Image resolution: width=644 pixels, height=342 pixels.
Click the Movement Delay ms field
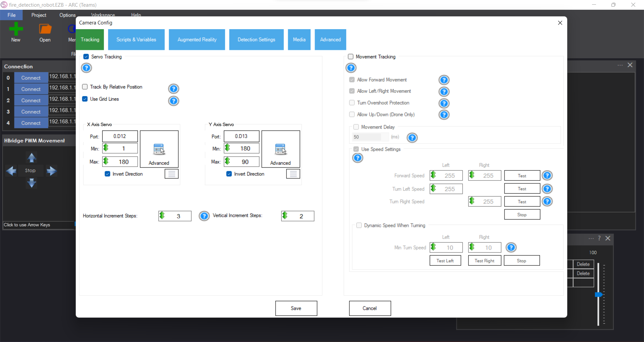[x=370, y=137]
